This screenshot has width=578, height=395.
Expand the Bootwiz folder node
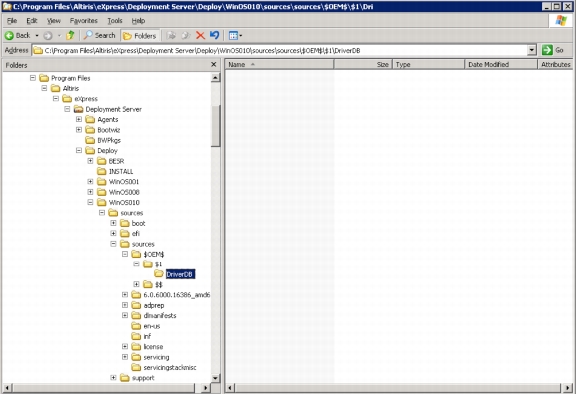coord(79,130)
